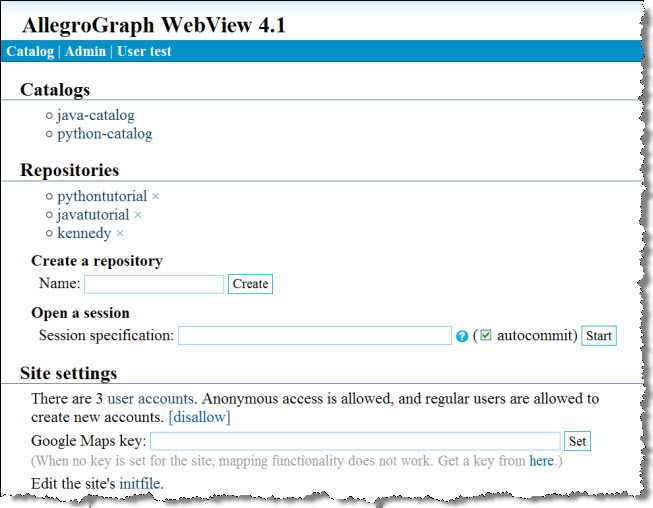Delete pythontutorial repository with its × icon
Viewport: 653px width, 508px height.
click(x=156, y=196)
